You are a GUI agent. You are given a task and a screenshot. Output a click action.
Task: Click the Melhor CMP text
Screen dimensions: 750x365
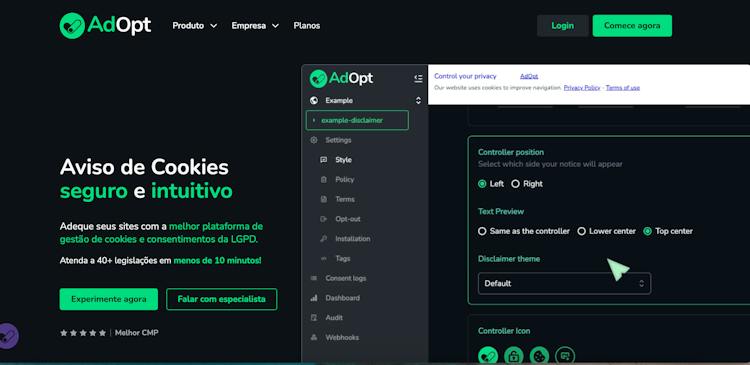point(136,333)
